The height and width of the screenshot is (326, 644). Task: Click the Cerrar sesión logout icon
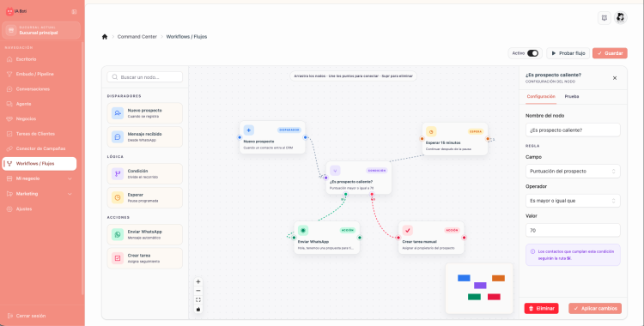click(x=9, y=317)
